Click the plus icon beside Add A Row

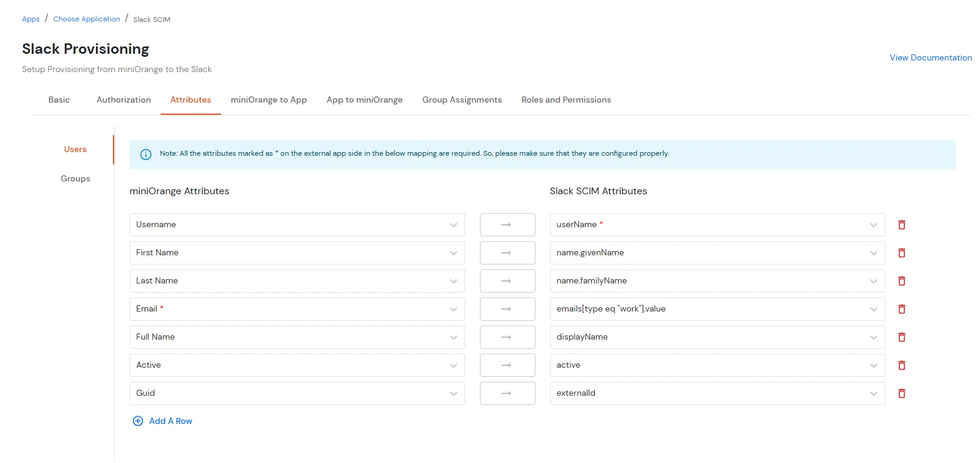click(x=138, y=421)
